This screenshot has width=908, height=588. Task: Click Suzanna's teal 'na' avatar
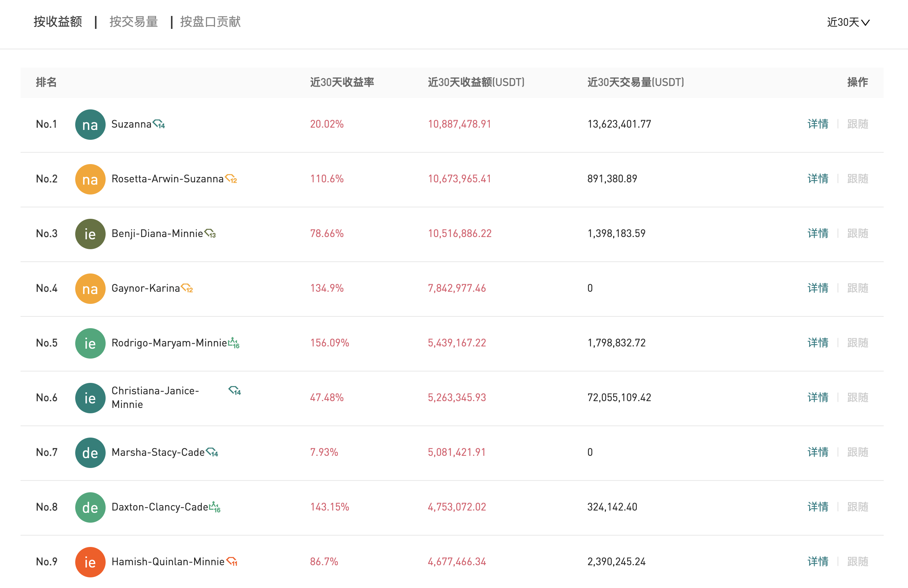click(90, 125)
